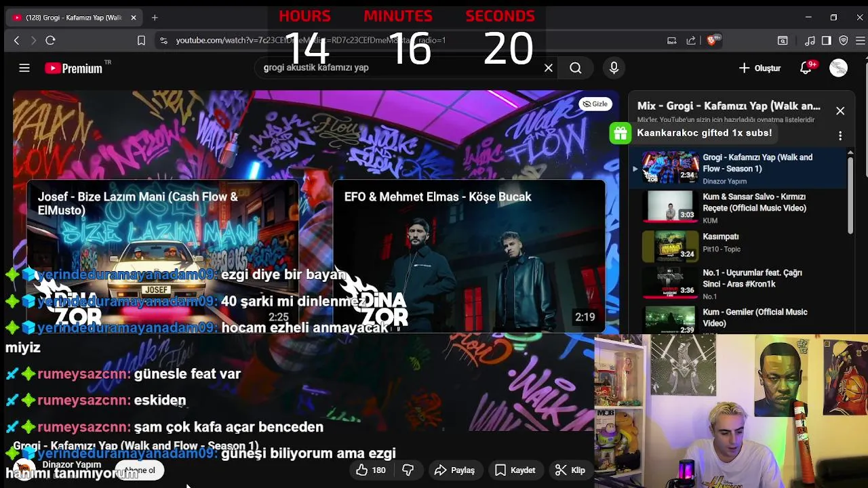Image resolution: width=868 pixels, height=488 pixels.
Task: Close the Grogi YouTube tab
Action: [134, 18]
